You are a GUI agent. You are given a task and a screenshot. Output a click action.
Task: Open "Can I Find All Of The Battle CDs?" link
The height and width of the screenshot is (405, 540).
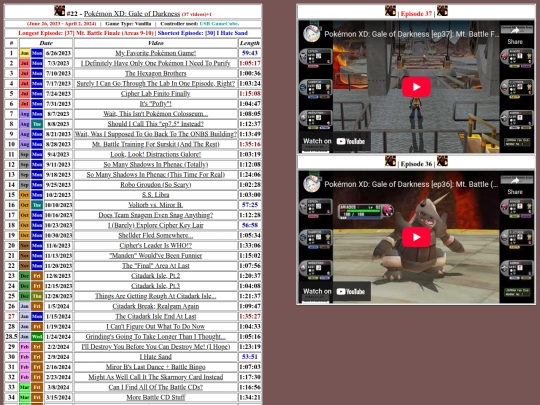[x=156, y=387]
